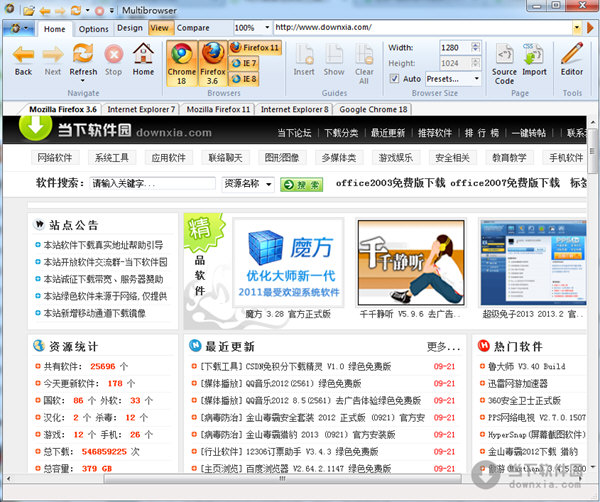Open the Mozilla Firefox 11 preview tab

(218, 109)
